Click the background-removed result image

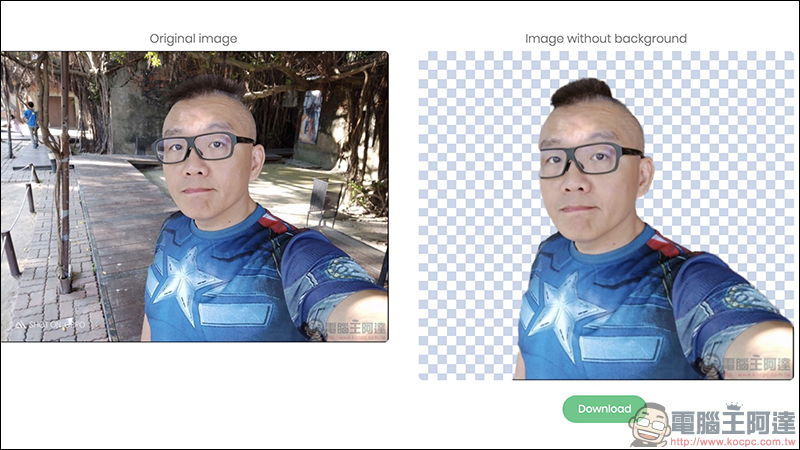coord(605,215)
